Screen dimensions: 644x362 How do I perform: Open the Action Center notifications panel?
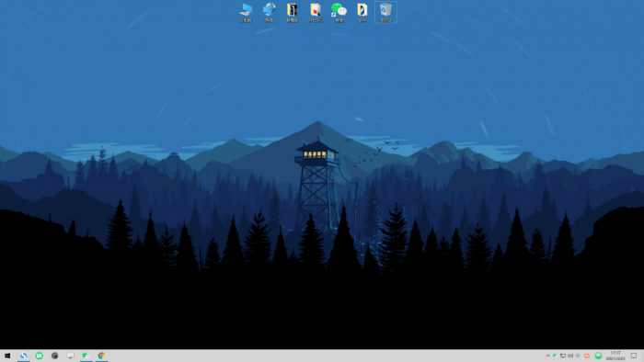pyautogui.click(x=634, y=356)
